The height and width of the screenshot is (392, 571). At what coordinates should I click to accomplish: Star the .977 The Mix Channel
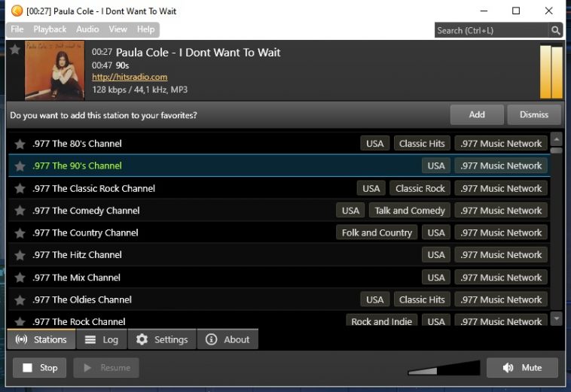pyautogui.click(x=20, y=278)
